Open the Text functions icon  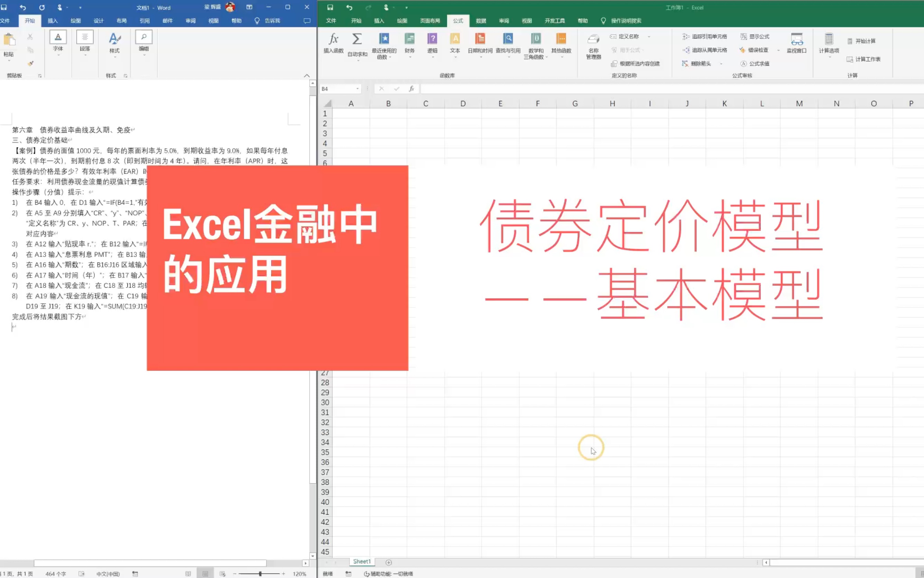(x=455, y=39)
